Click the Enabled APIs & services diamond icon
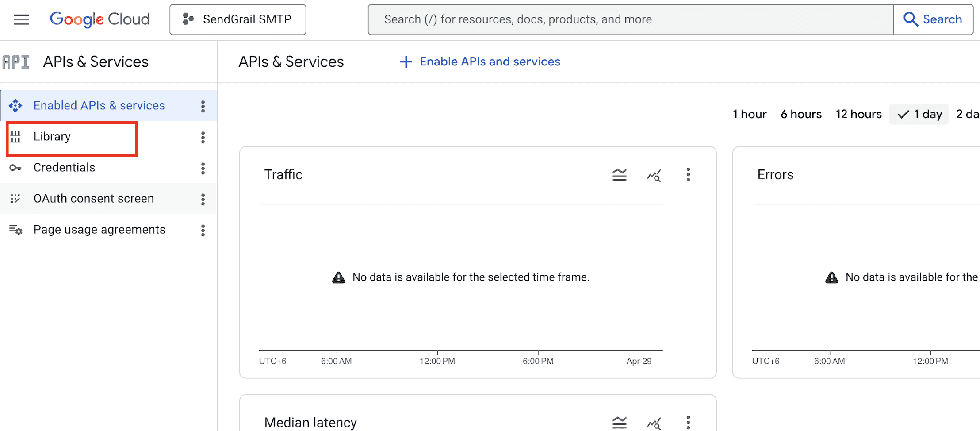 tap(15, 106)
